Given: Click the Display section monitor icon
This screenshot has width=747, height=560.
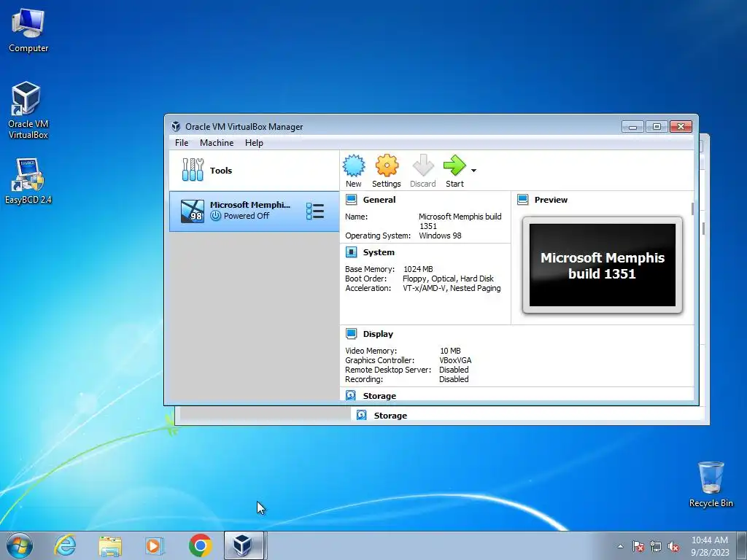Looking at the screenshot, I should point(351,334).
